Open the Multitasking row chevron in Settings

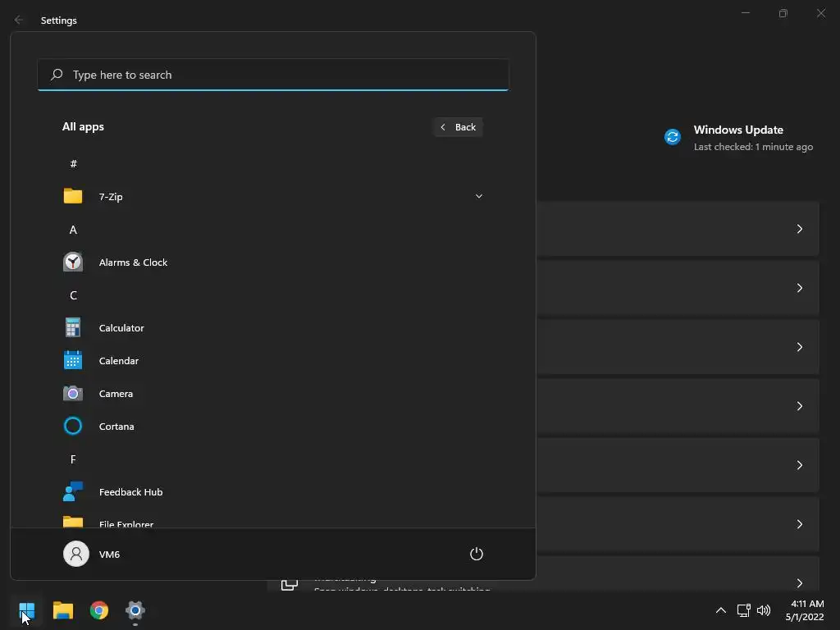click(x=799, y=582)
